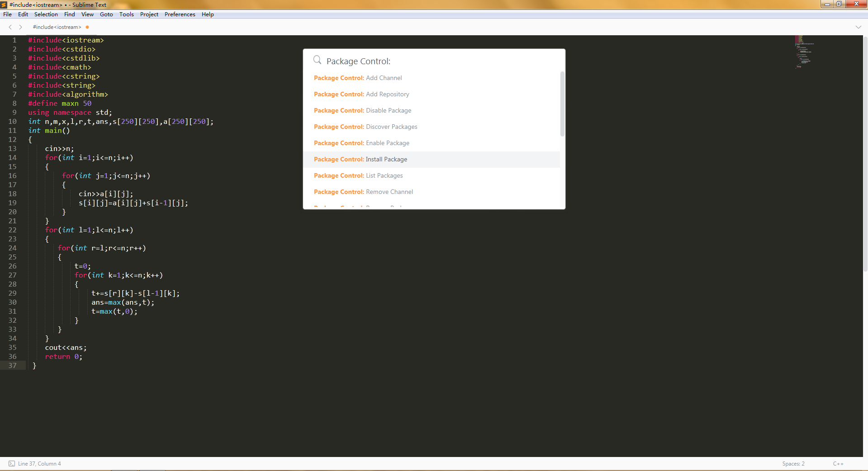
Task: Click the Sublime Text app icon in title bar
Action: coord(4,5)
